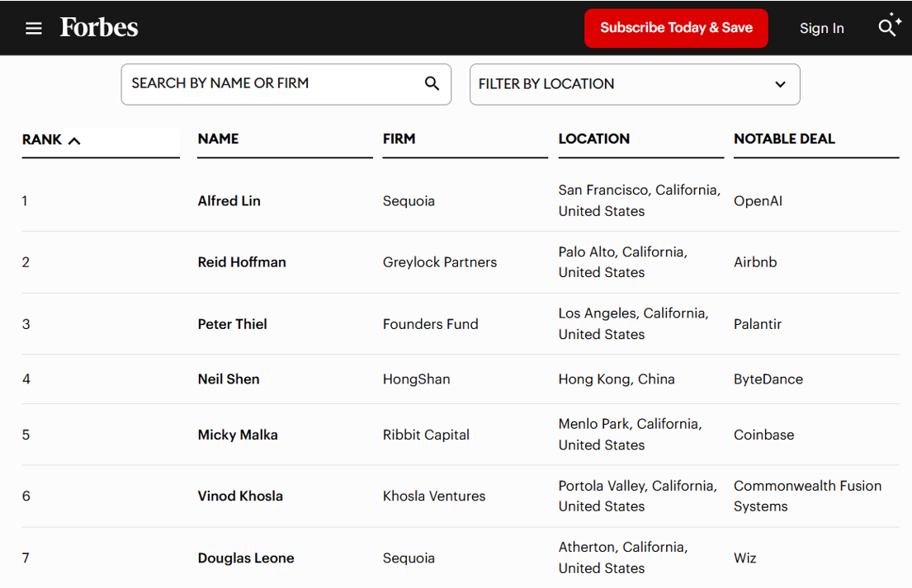Image resolution: width=912 pixels, height=588 pixels.
Task: Click on Vinod Khosla's name
Action: [x=240, y=496]
